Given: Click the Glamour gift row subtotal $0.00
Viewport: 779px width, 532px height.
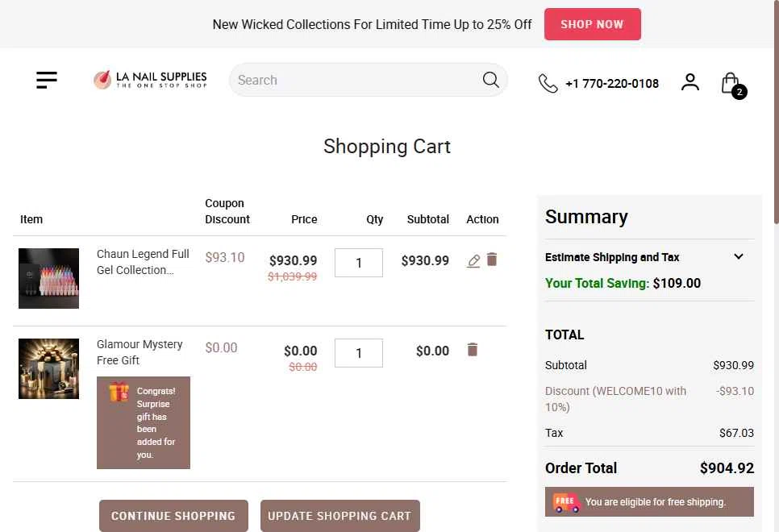Looking at the screenshot, I should (433, 351).
